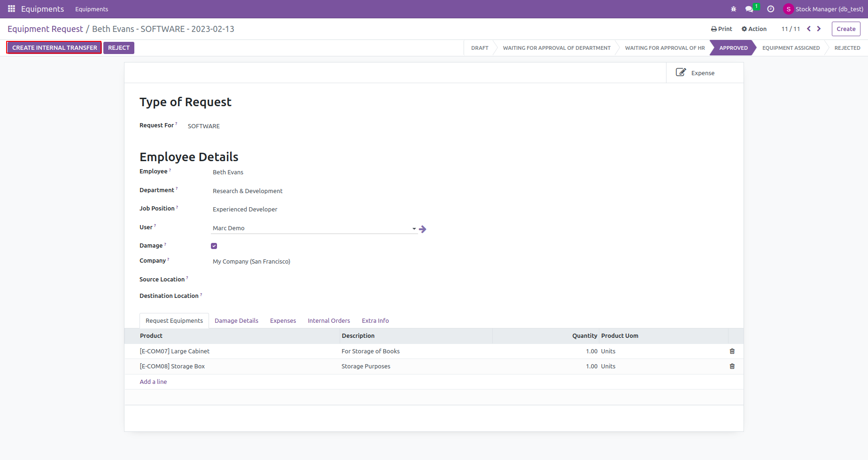868x460 pixels.
Task: Switch to Expenses tab
Action: tap(283, 320)
